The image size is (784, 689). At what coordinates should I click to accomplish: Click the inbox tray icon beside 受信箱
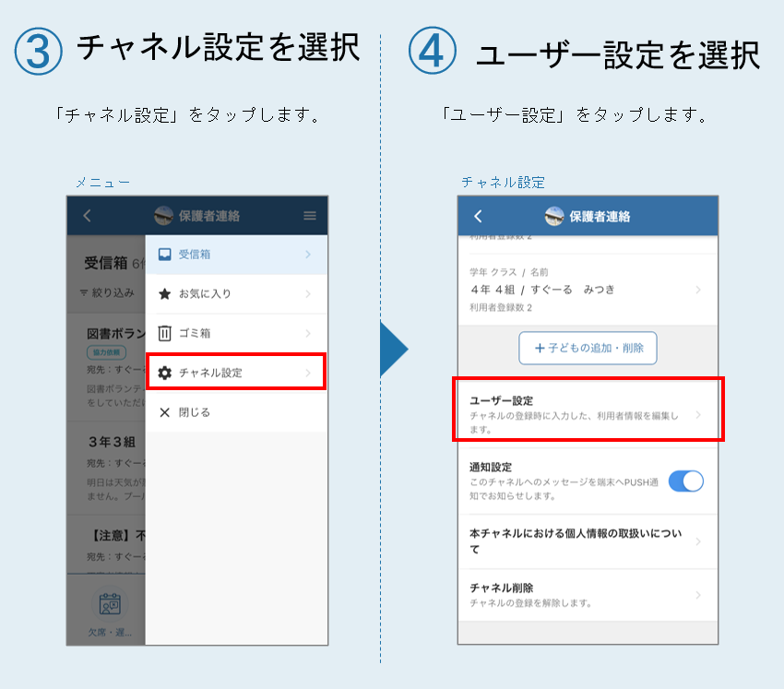pos(164,254)
